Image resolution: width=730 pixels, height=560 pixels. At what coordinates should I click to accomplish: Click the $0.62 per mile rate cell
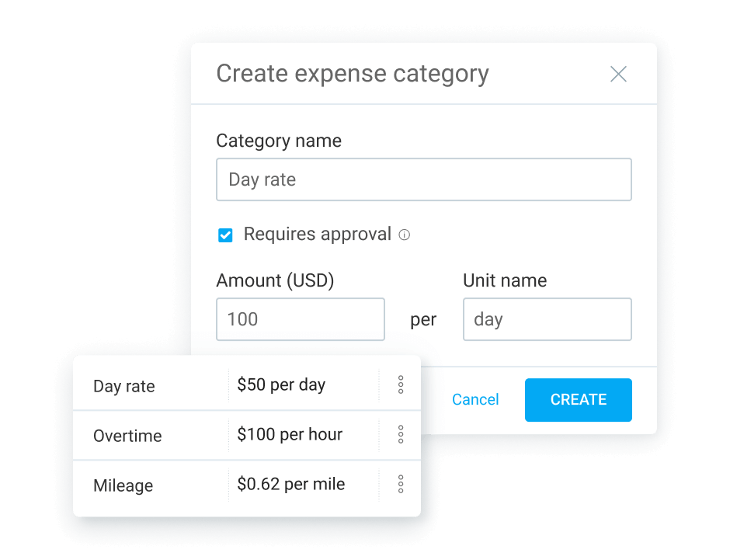[x=291, y=485]
